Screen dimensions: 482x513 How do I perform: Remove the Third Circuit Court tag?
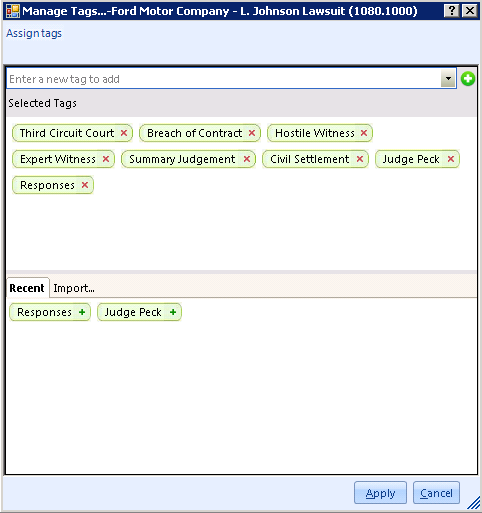(x=124, y=133)
